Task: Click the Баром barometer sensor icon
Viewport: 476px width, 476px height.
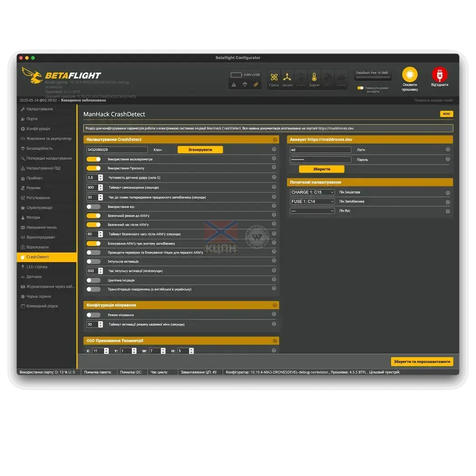Action: click(314, 77)
